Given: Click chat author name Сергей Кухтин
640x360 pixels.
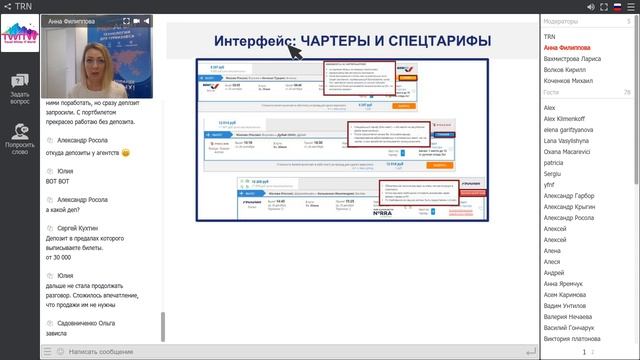Looking at the screenshot, I should (78, 229).
